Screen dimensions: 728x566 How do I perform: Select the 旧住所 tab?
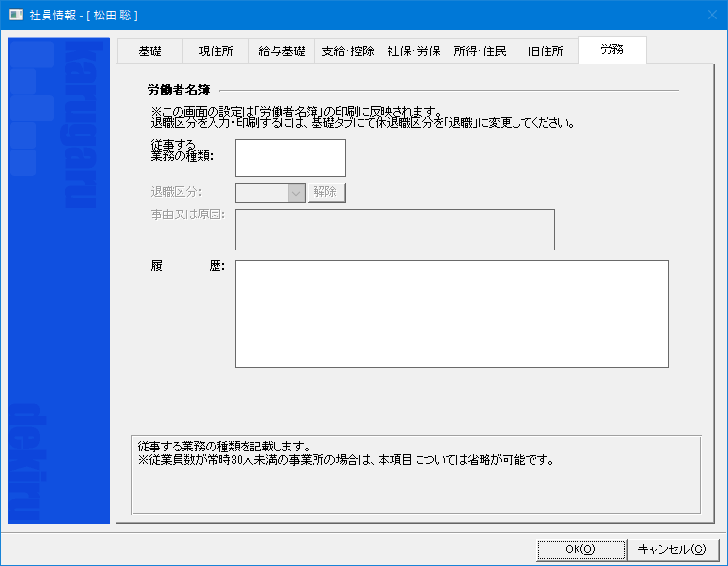point(546,51)
